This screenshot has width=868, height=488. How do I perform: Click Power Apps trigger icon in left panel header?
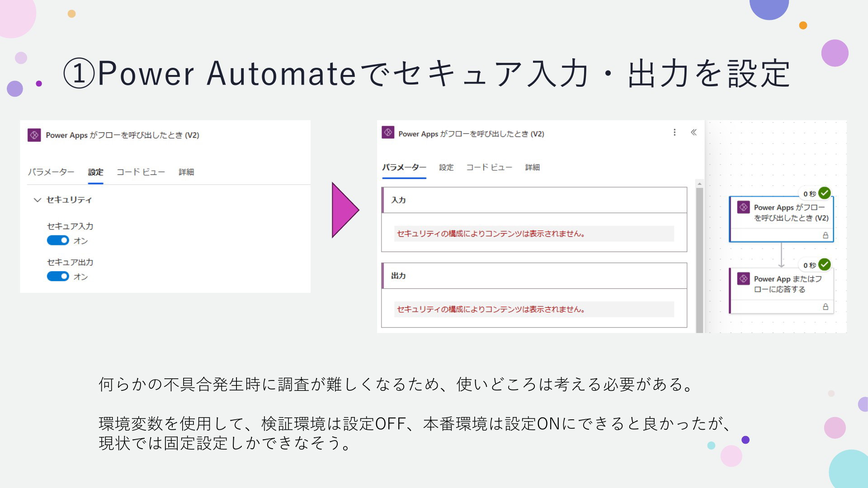(34, 135)
